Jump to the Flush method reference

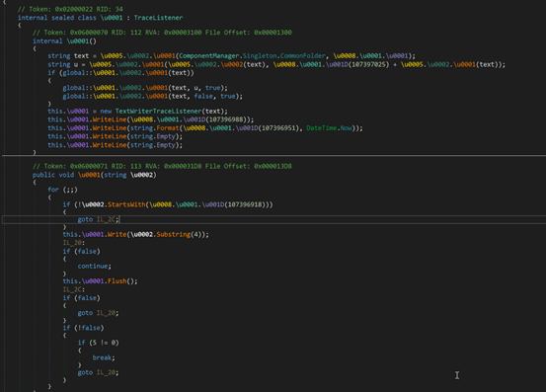117,281
